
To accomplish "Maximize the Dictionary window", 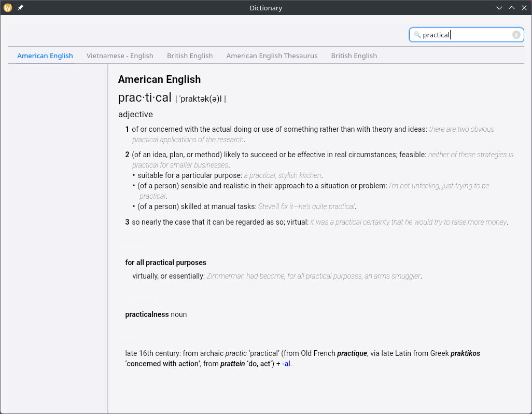I will 512,8.
